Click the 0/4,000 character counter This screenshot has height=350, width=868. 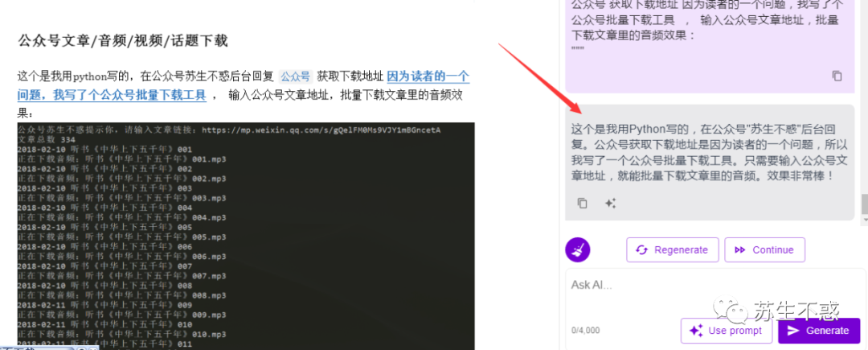pyautogui.click(x=585, y=331)
